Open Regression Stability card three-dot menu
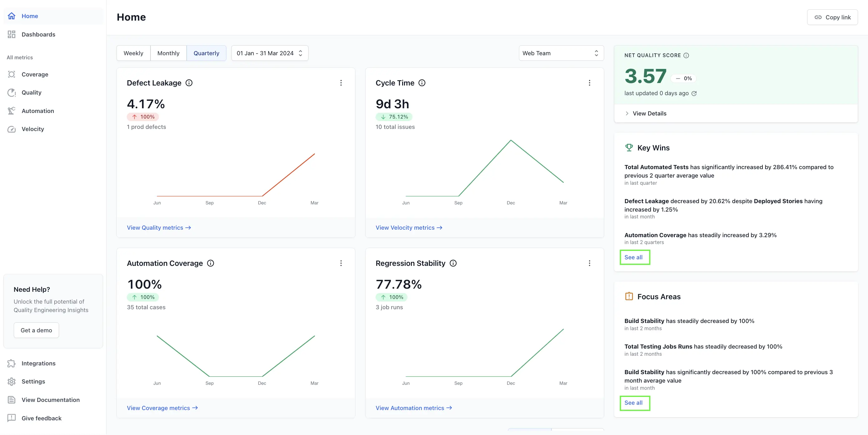Screen dimensions: 868x435 (x=589, y=263)
